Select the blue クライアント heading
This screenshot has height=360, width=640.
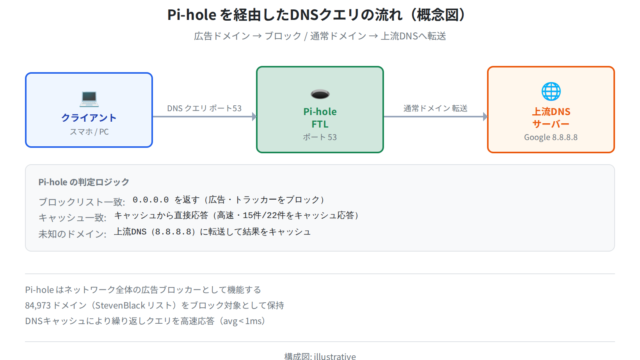pos(89,118)
